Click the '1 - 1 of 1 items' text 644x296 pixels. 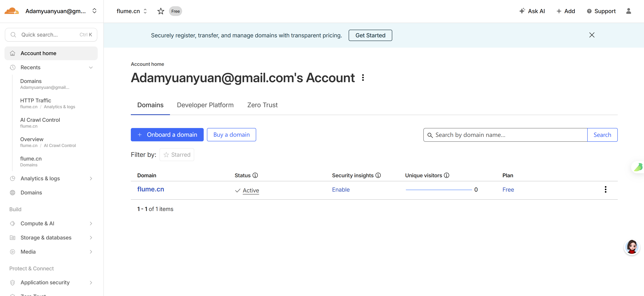click(155, 209)
